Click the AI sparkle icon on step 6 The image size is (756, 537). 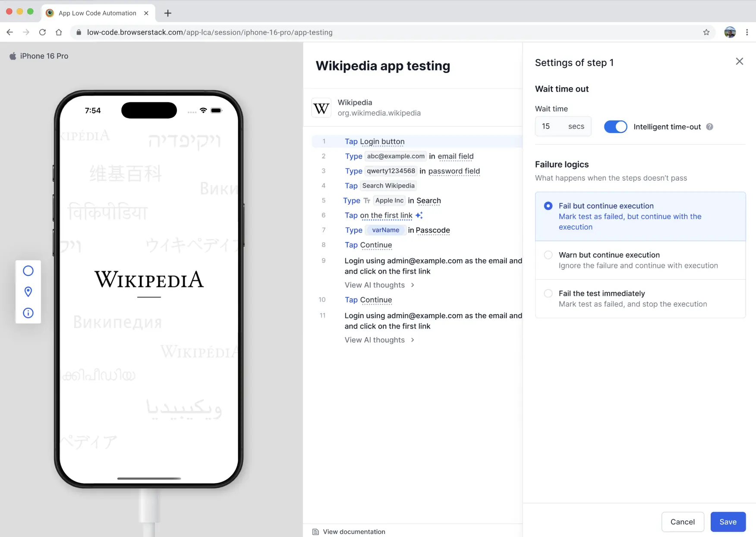pyautogui.click(x=419, y=215)
